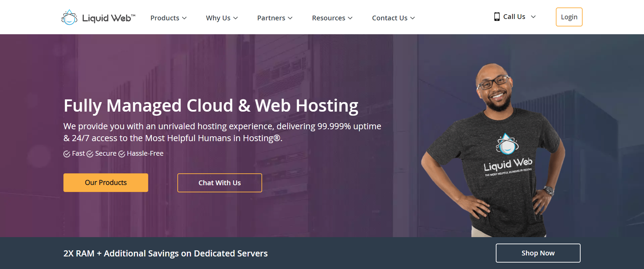Click the Login button
This screenshot has width=644, height=269.
pyautogui.click(x=569, y=17)
